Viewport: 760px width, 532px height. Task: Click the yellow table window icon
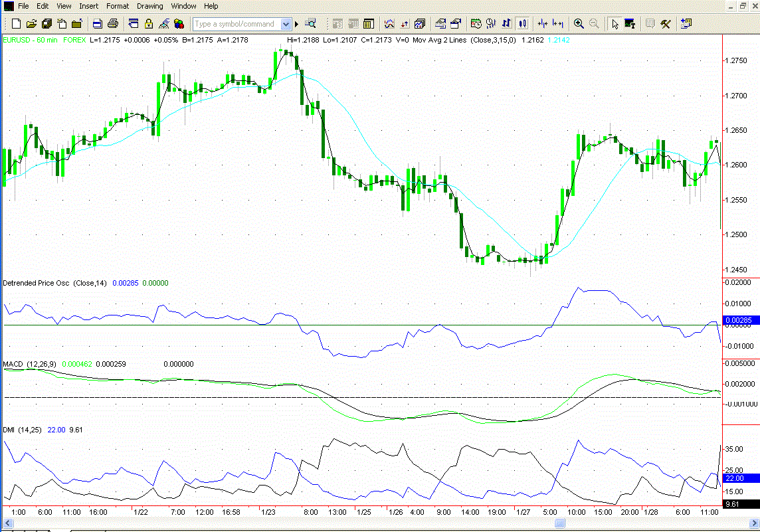coord(368,23)
